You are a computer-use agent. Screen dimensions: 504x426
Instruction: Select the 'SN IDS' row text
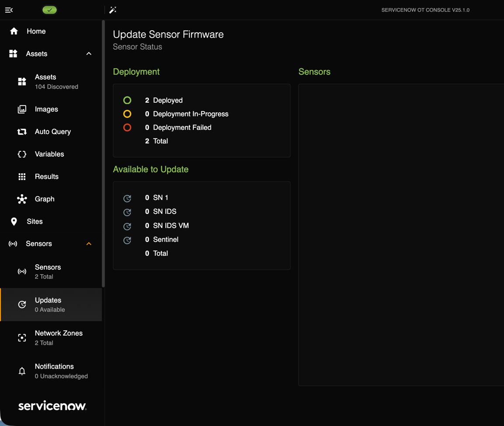point(164,211)
